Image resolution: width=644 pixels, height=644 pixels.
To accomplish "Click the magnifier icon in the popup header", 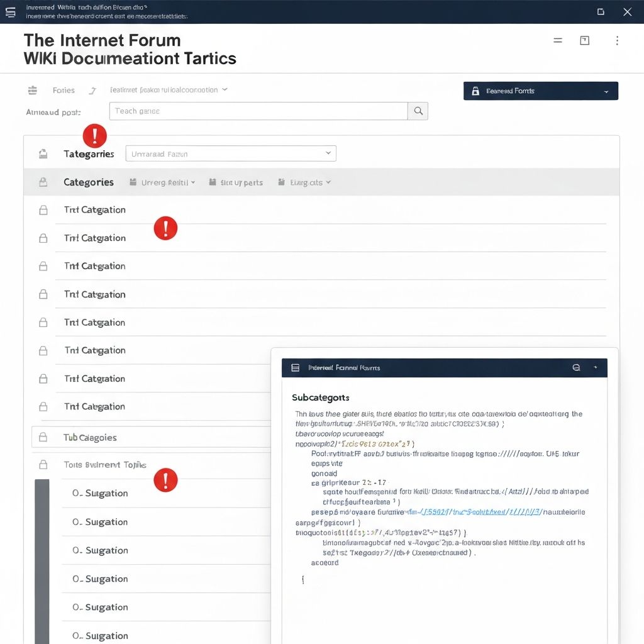I will [x=576, y=368].
